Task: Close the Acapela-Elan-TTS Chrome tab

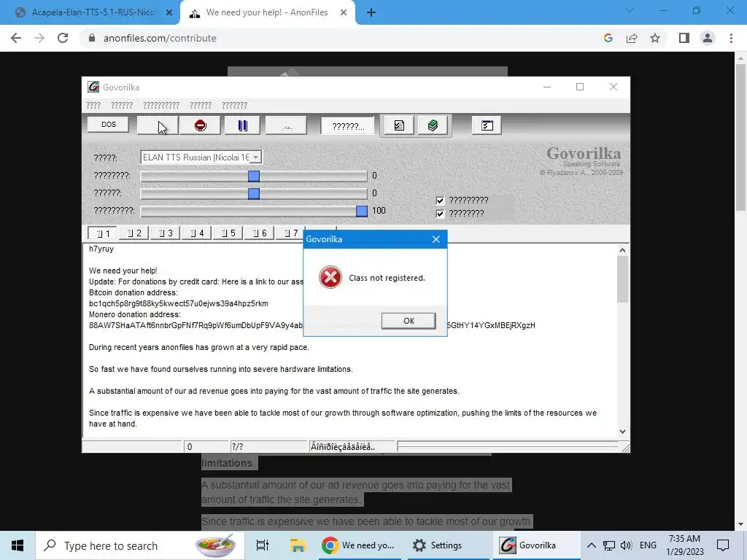Action: [x=169, y=13]
